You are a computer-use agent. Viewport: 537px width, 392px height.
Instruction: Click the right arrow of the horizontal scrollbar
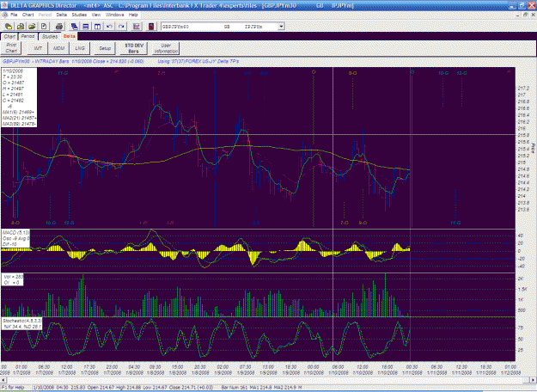click(534, 380)
